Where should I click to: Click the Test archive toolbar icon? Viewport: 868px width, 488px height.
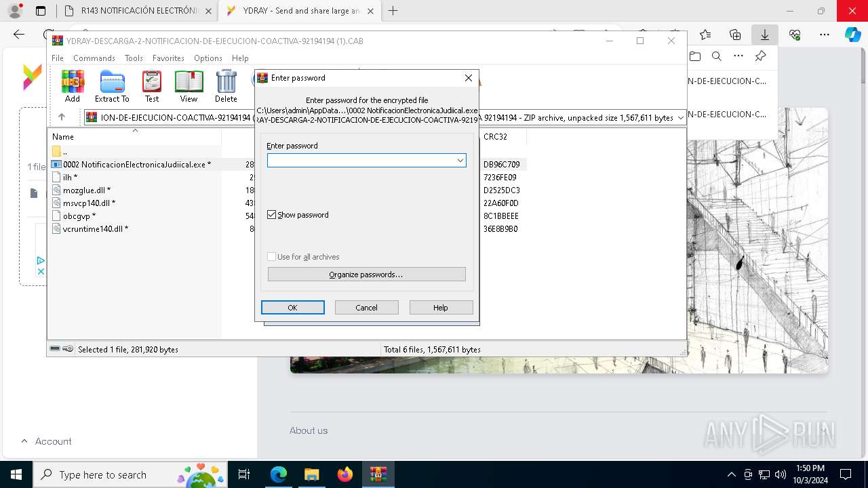pyautogui.click(x=152, y=86)
